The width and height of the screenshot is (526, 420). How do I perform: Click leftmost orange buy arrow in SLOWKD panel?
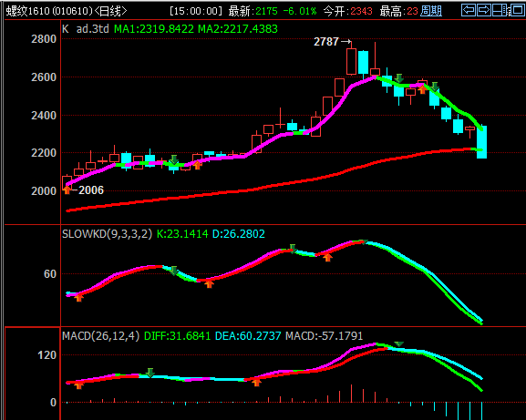[x=78, y=297]
